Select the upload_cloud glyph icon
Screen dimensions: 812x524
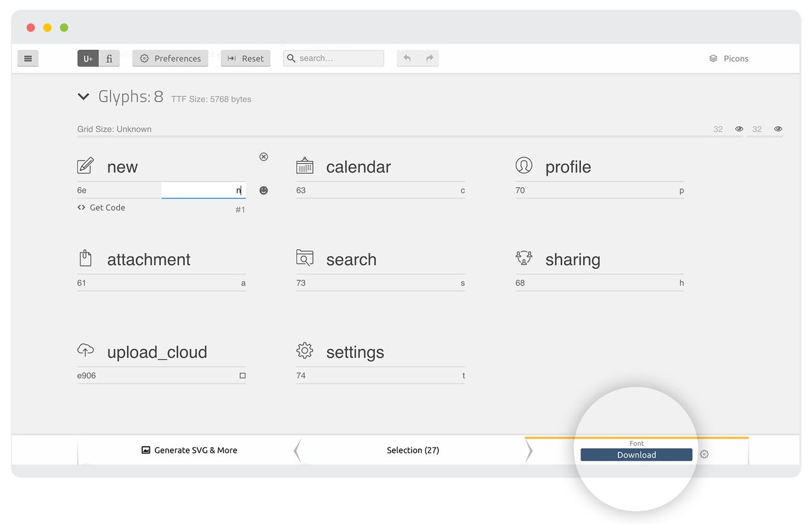pyautogui.click(x=86, y=350)
